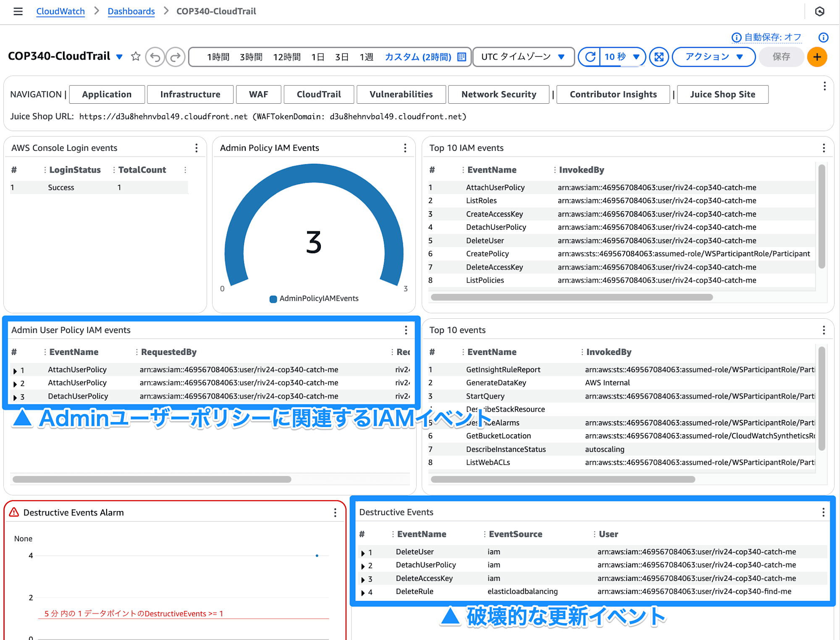Sort by the LoginStatus column header
This screenshot has width=840, height=640.
[x=75, y=170]
